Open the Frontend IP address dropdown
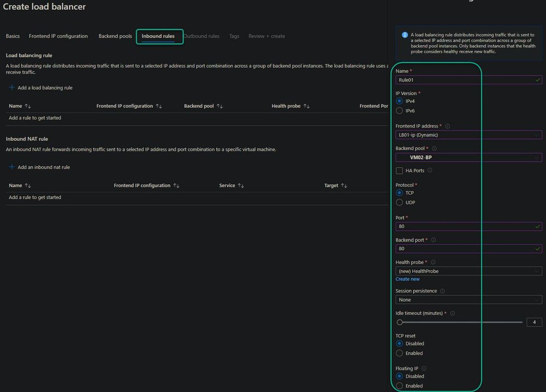 click(468, 135)
